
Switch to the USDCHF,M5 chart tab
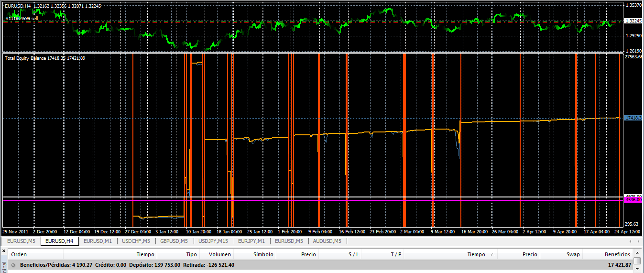coord(136,241)
